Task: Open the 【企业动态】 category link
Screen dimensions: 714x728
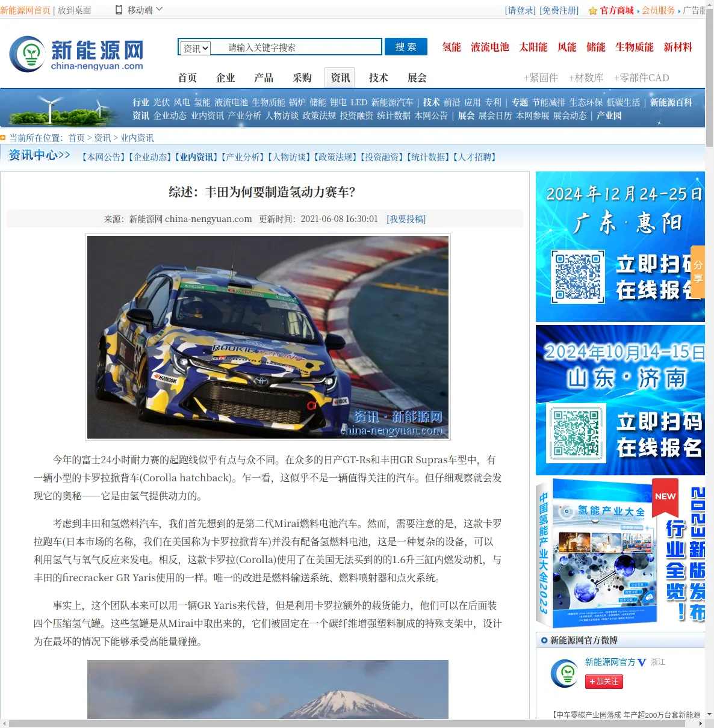Action: 150,157
